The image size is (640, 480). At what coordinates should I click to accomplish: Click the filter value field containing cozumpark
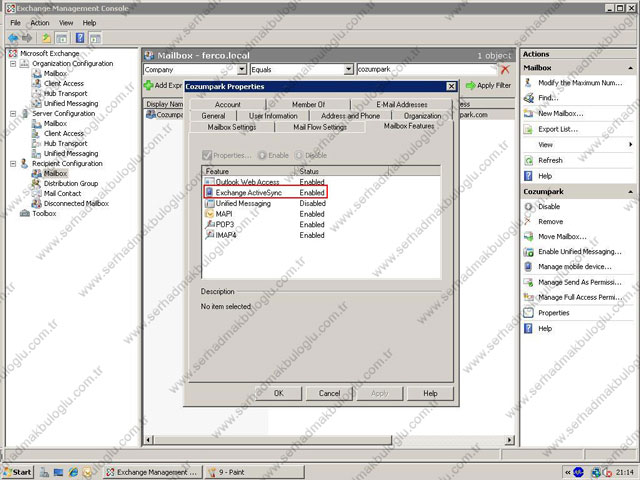(x=427, y=69)
